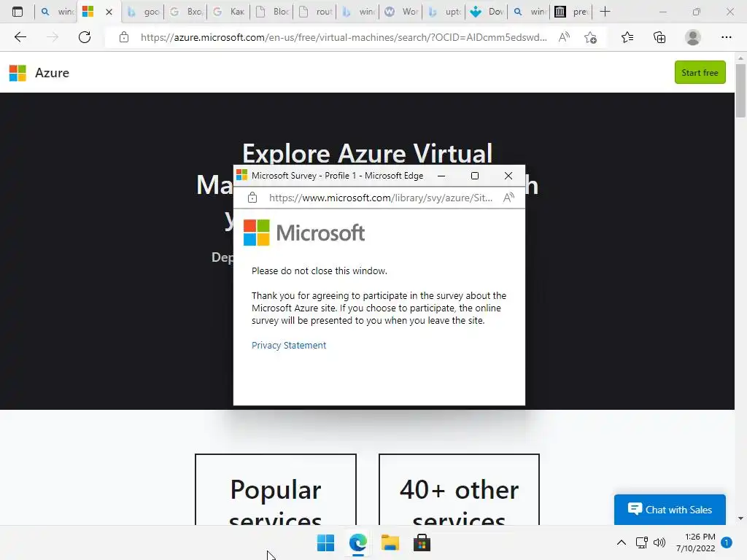This screenshot has width=747, height=560.
Task: Switch to the 'pre' tab
Action: (x=572, y=12)
